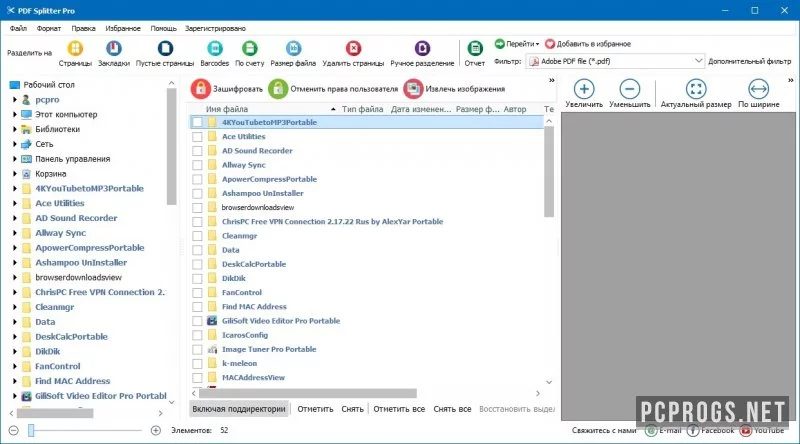Tick the DeskCalcPortable checkbox
Screen dimensions: 800x444
click(x=197, y=264)
